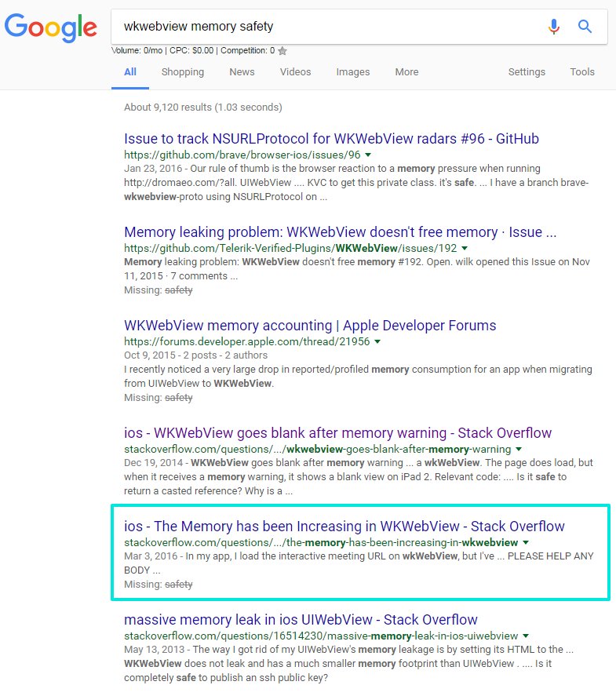Click 'Missing: safety' under Memory Increasing result

pos(158,585)
